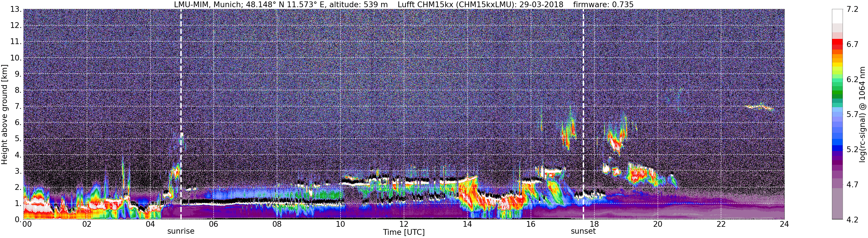Viewport: 868px width, 238px height.
Task: Click the colorbar tick value 6.7
Action: click(852, 44)
